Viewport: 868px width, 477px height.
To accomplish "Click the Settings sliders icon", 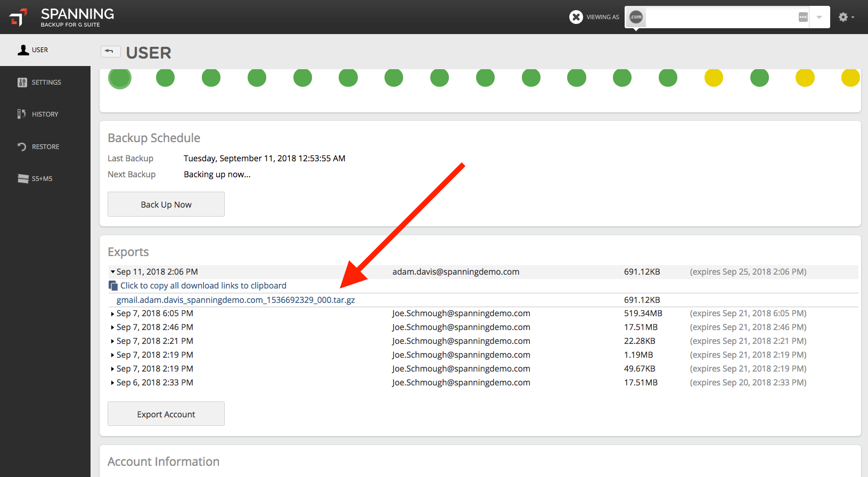I will (22, 83).
